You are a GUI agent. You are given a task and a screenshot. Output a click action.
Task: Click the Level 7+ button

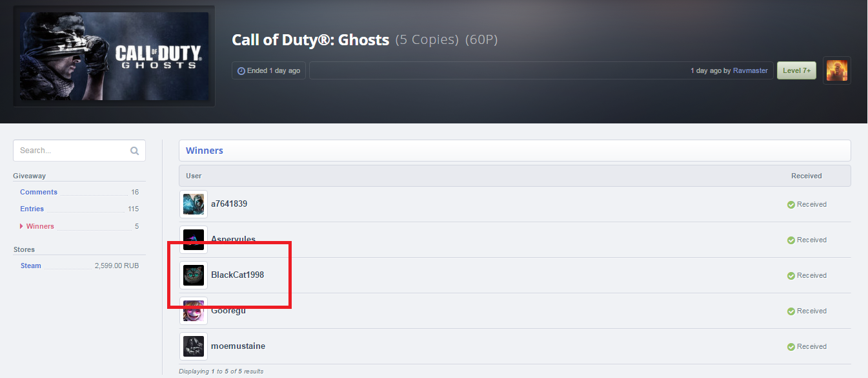[x=796, y=70]
